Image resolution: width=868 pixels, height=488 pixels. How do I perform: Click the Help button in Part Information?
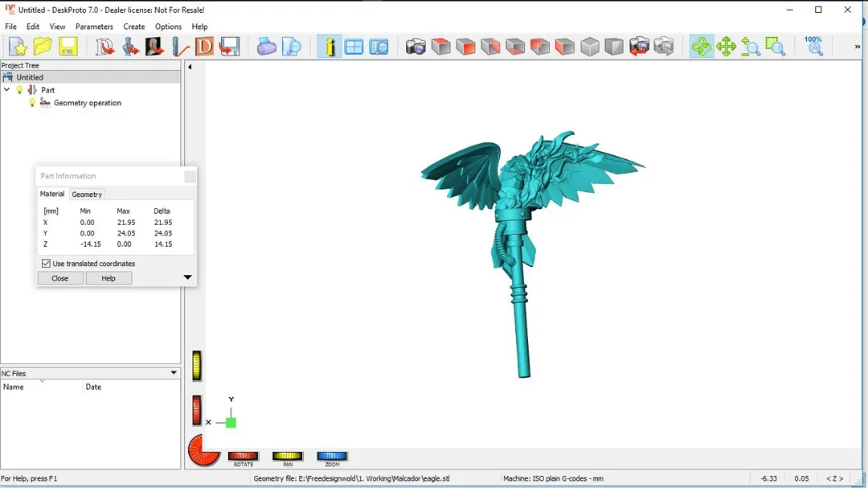pyautogui.click(x=108, y=278)
